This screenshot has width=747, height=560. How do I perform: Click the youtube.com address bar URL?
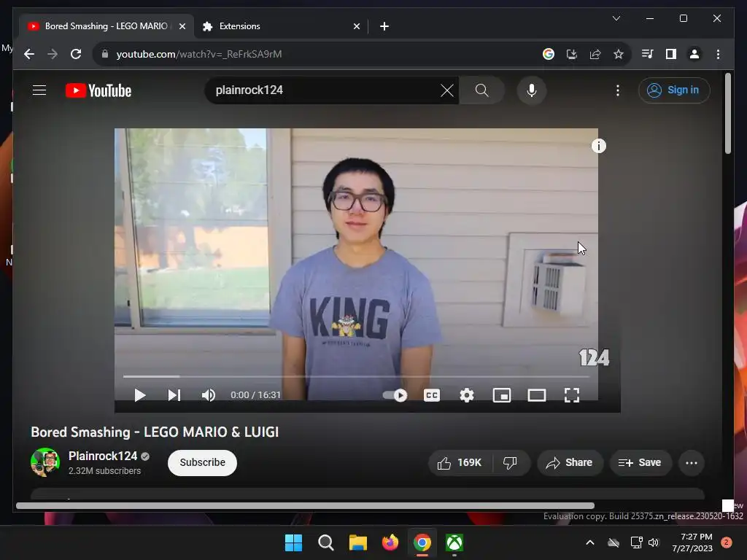coord(199,54)
